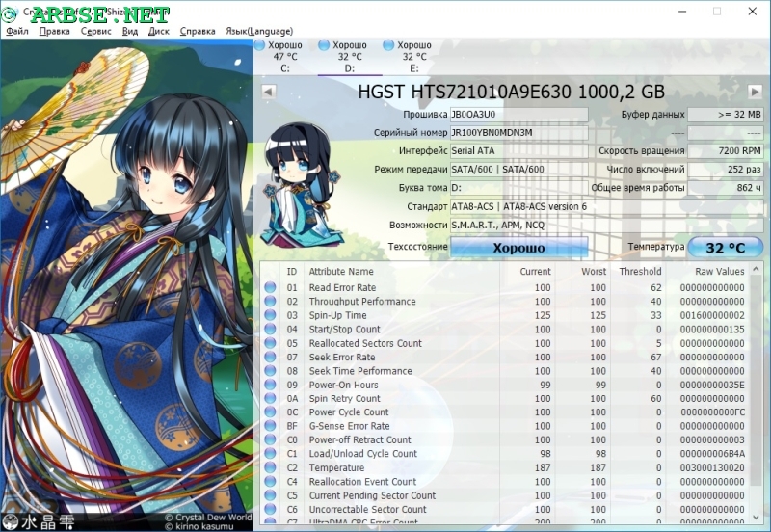Click the Стандарт field ATA8-ACS
The image size is (771, 532).
(607, 206)
